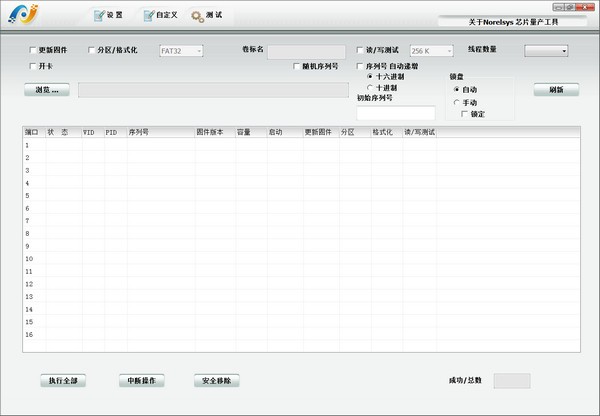Open FAT32 file system dropdown
The image size is (600, 416).
point(181,51)
